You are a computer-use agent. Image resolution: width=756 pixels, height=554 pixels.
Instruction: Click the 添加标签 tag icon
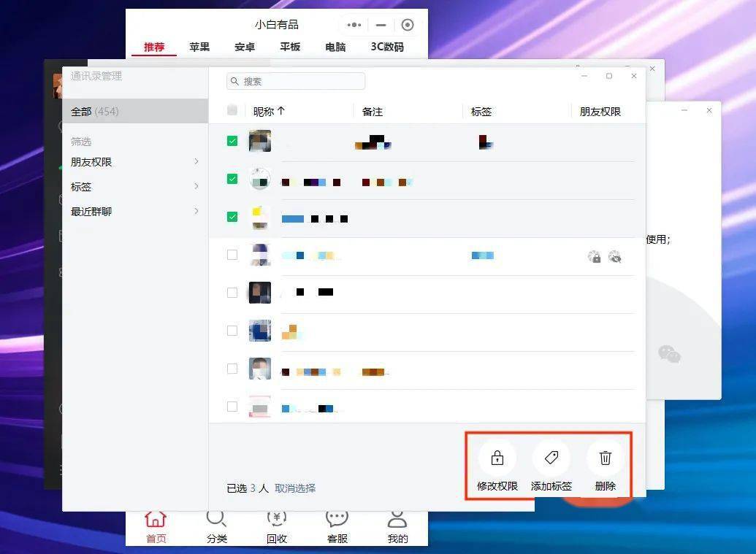(x=551, y=457)
